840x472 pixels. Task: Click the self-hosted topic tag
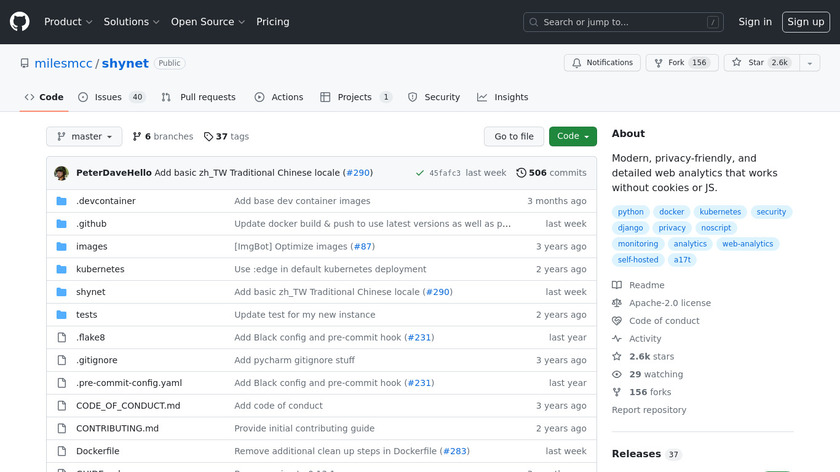[638, 260]
